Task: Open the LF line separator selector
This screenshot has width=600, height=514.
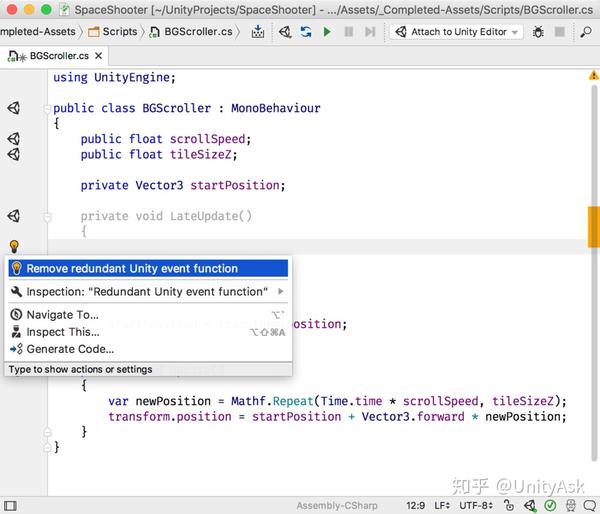Action: 442,506
